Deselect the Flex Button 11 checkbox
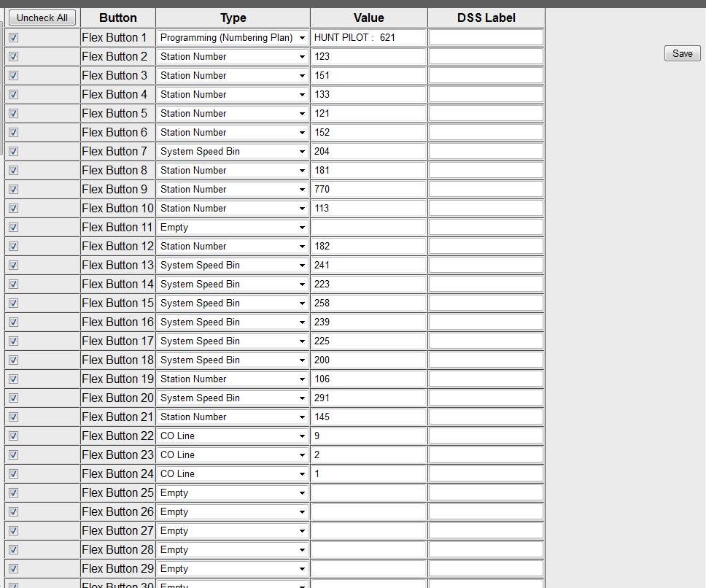The width and height of the screenshot is (706, 588). point(14,228)
